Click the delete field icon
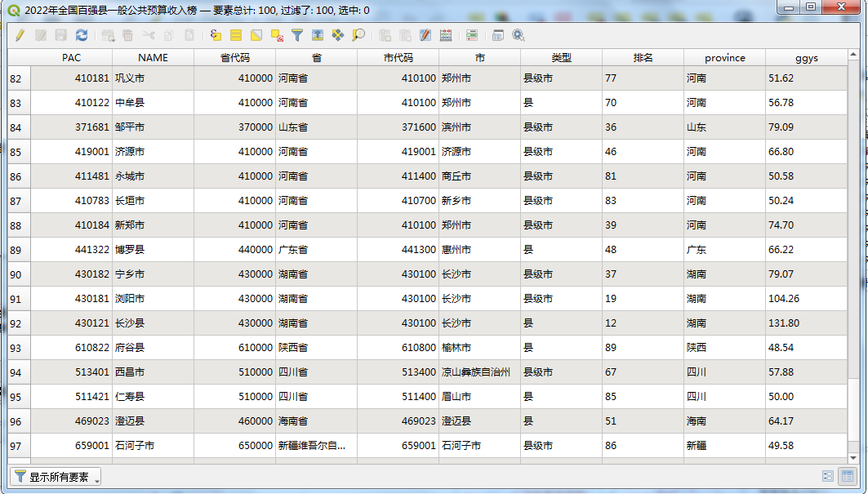The image size is (868, 494). (405, 35)
